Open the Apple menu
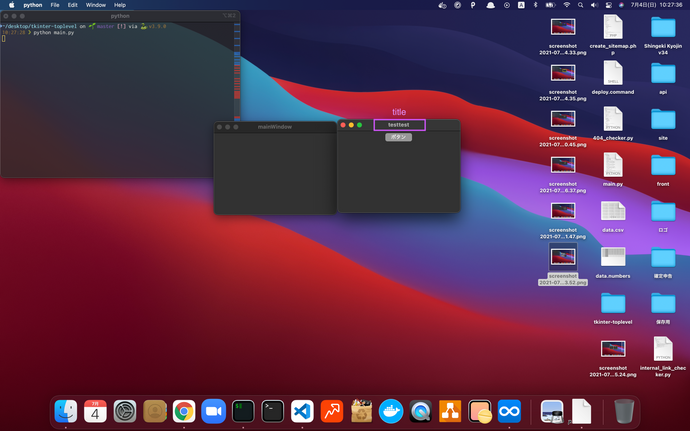The height and width of the screenshot is (431, 690). (10, 5)
